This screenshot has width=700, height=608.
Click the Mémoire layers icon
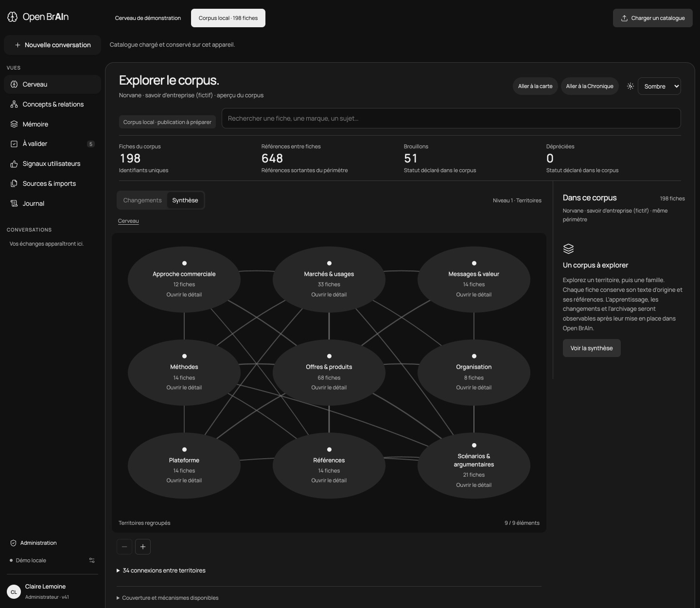pyautogui.click(x=14, y=124)
